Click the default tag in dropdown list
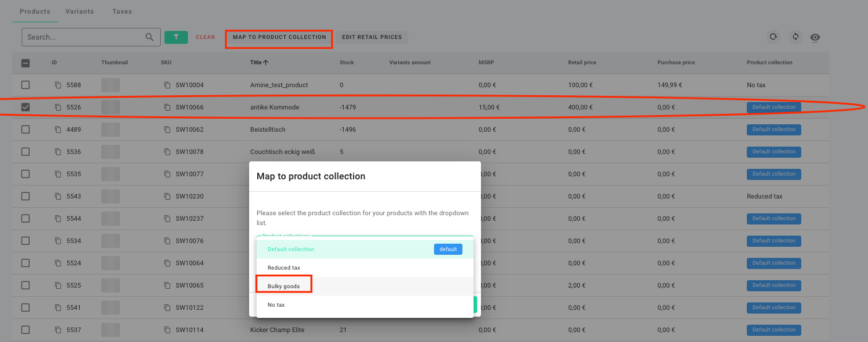The height and width of the screenshot is (342, 868). [448, 249]
